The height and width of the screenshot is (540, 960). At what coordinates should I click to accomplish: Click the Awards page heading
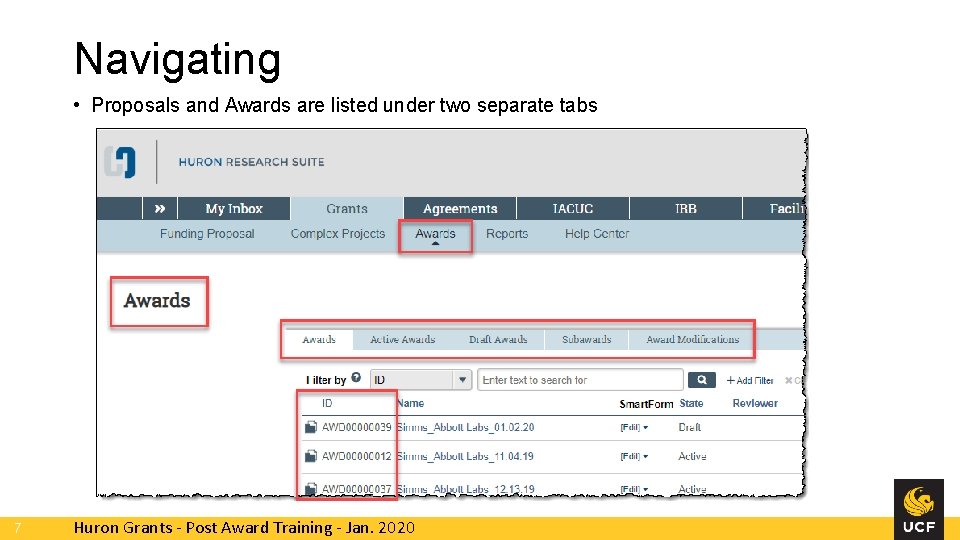coord(157,301)
